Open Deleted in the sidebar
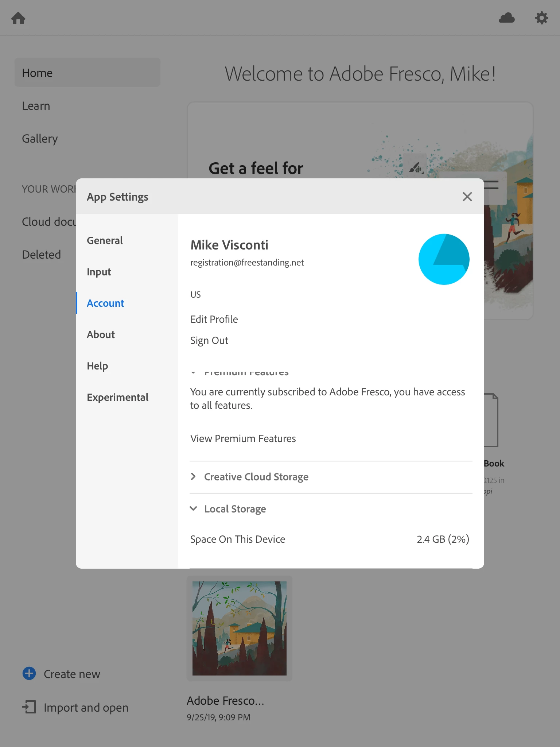 pyautogui.click(x=41, y=255)
